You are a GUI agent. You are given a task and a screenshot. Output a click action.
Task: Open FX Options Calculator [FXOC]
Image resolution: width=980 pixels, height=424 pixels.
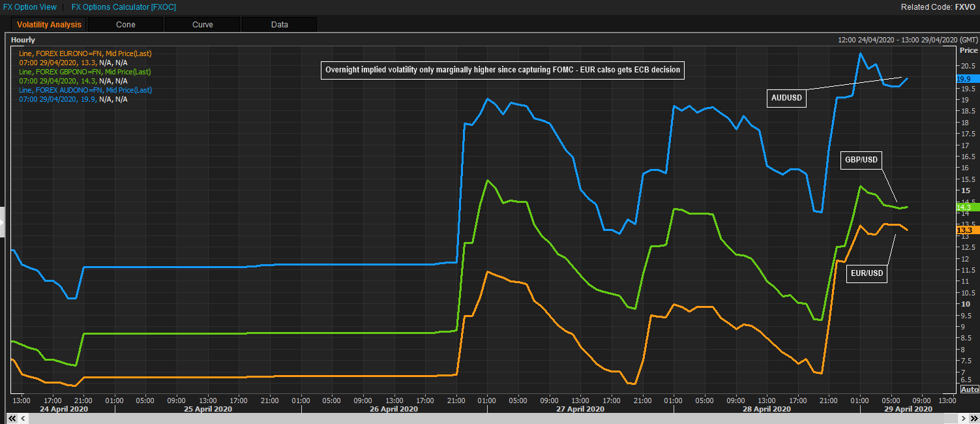(x=124, y=7)
